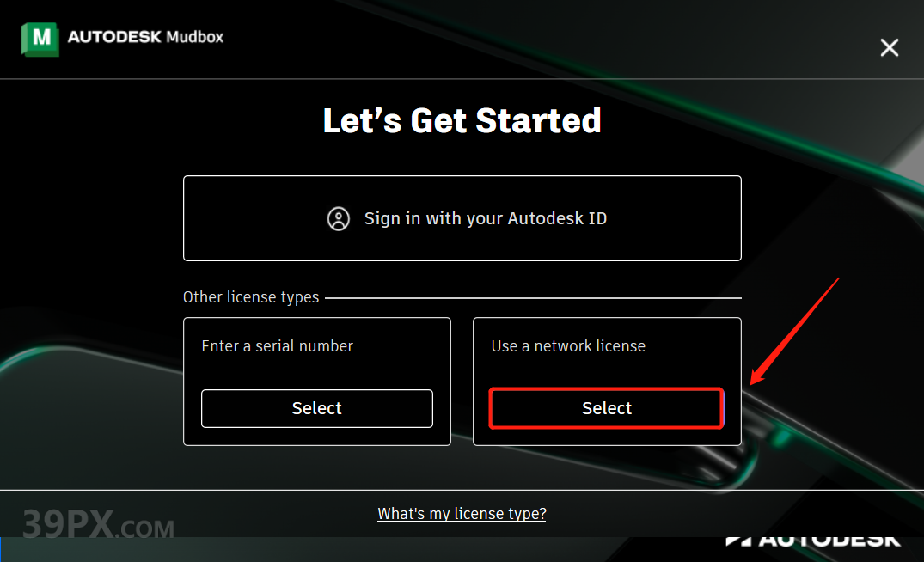
Task: Click the Other license types label
Action: point(251,297)
